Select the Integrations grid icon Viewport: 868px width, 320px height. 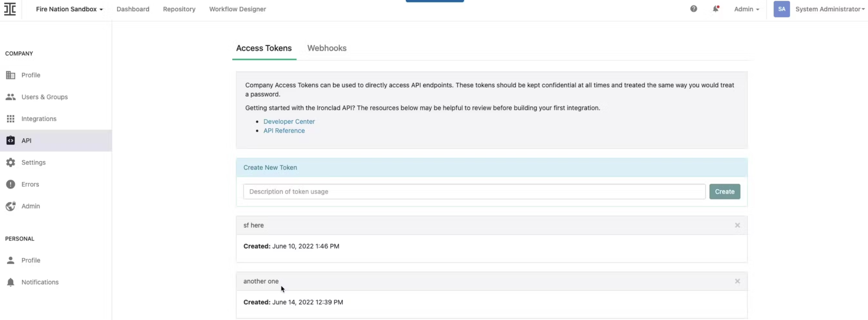coord(10,119)
